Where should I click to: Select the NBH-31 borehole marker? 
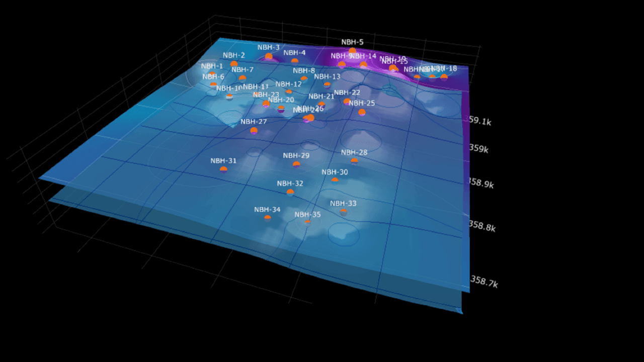coord(223,169)
